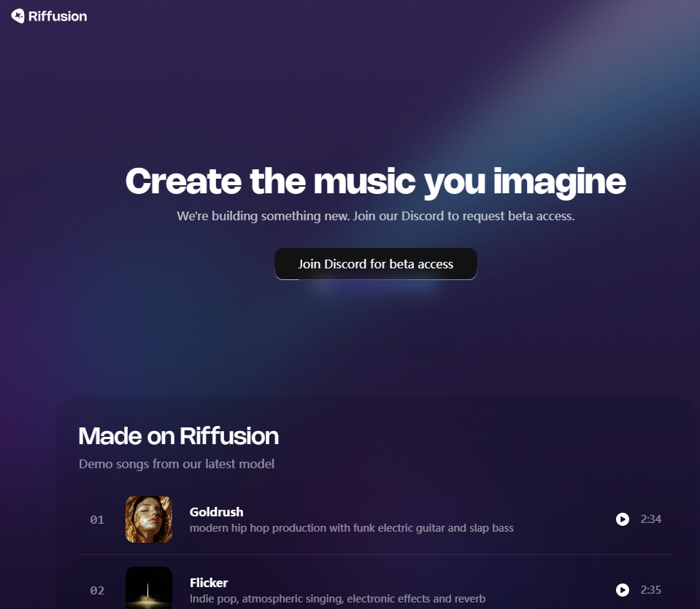Click the Flicker 2:35 duration label
The width and height of the screenshot is (700, 609).
coord(651,590)
